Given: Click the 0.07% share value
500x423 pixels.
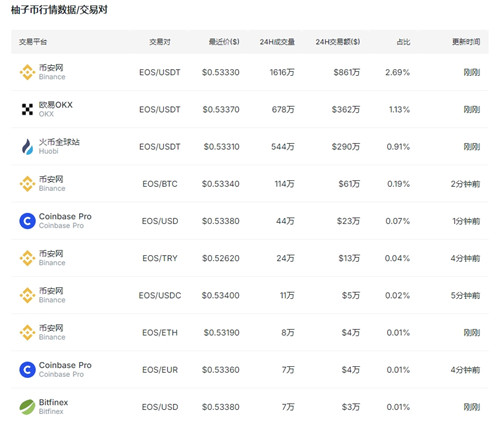Looking at the screenshot, I should (397, 221).
